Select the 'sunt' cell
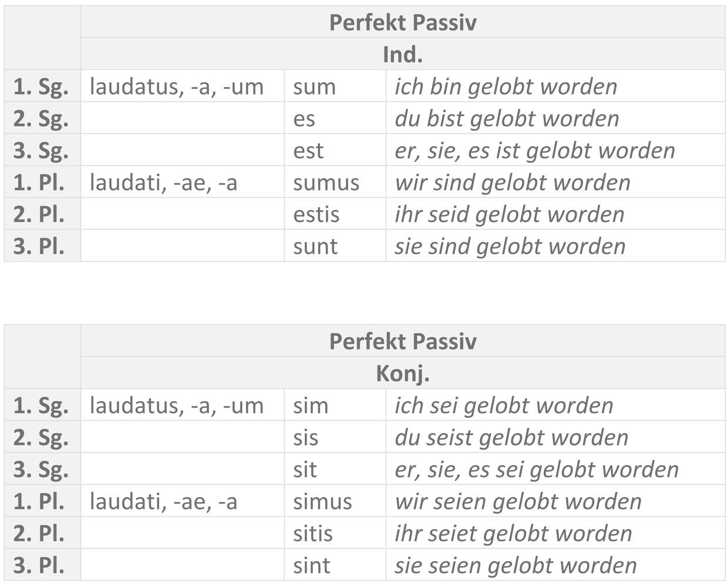 (315, 247)
